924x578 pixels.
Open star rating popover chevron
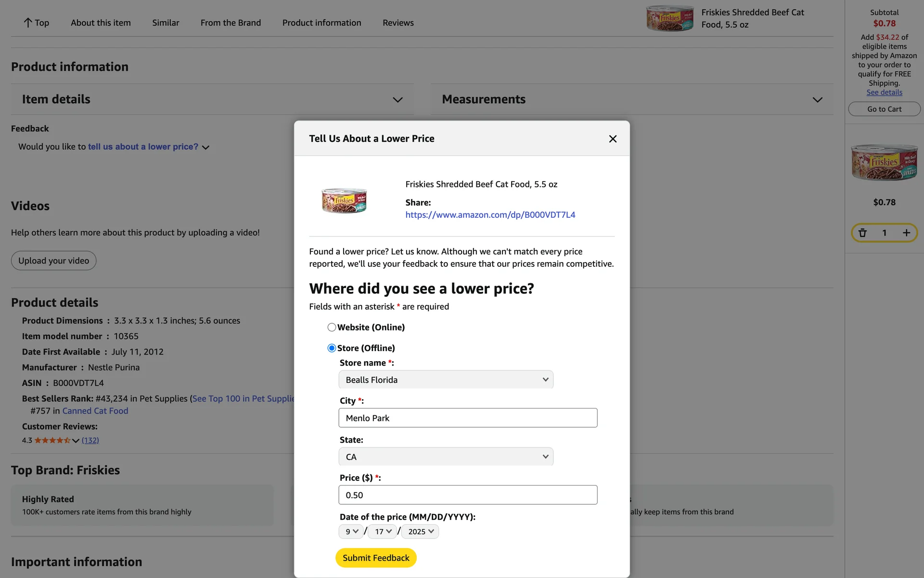(76, 440)
